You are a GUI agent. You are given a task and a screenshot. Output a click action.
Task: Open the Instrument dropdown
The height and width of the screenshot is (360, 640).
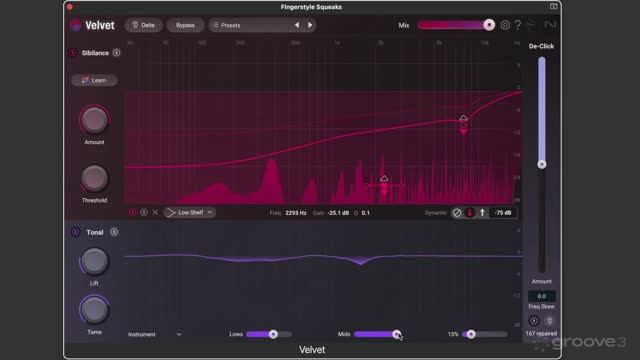point(154,334)
